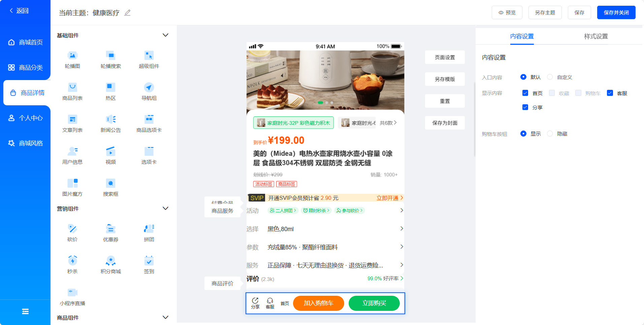
Task: Click the 小程序直播 live stream icon
Action: (x=72, y=292)
